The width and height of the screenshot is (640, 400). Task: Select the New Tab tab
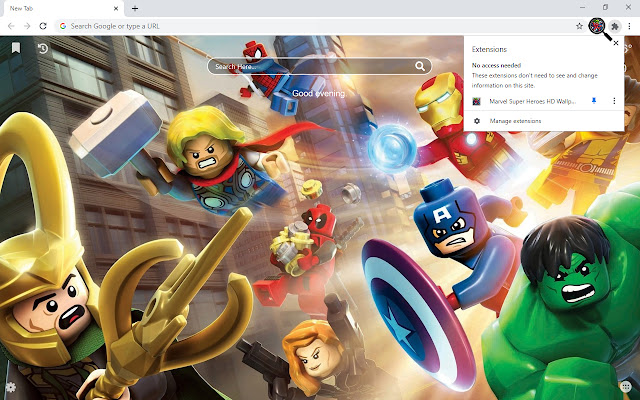click(x=61, y=9)
